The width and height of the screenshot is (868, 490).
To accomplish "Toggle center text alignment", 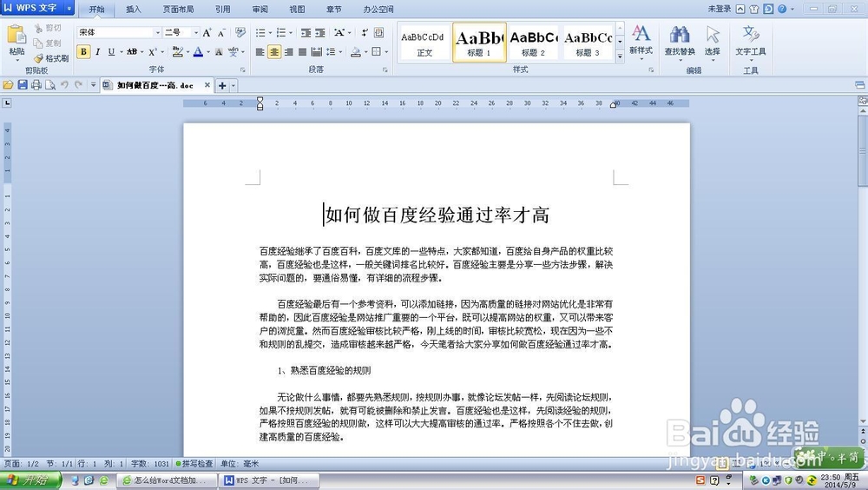I will coord(274,52).
